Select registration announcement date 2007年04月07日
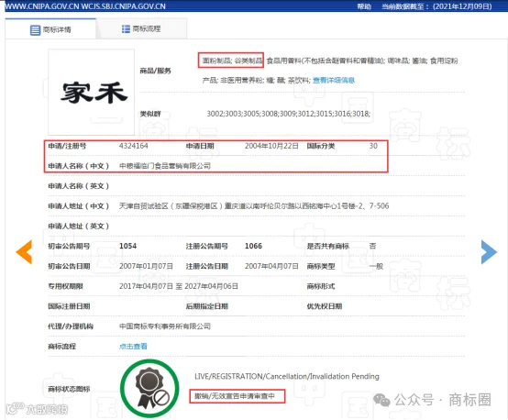Image resolution: width=508 pixels, height=420 pixels. click(271, 266)
